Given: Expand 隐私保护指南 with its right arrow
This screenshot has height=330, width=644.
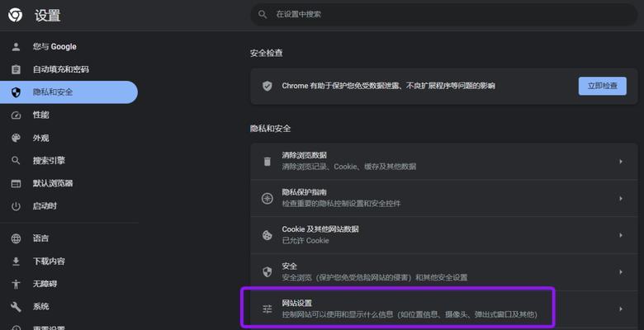Looking at the screenshot, I should [x=621, y=199].
